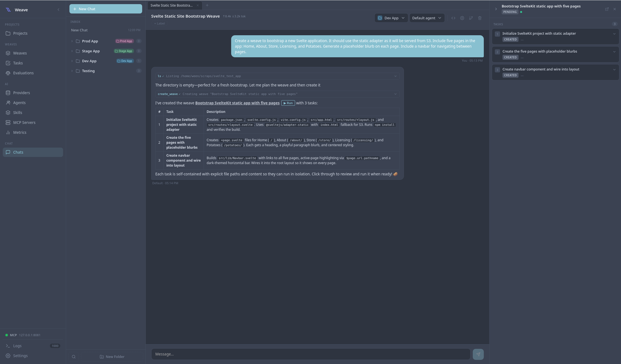The image size is (621, 364).
Task: Click the token usage counter 8.4k 3.2k tok
Action: (234, 16)
